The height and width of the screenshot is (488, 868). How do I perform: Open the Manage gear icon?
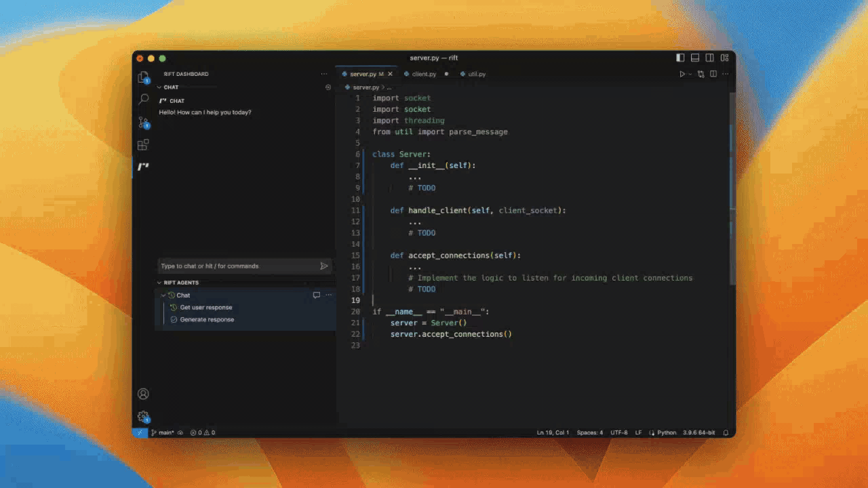(x=143, y=416)
